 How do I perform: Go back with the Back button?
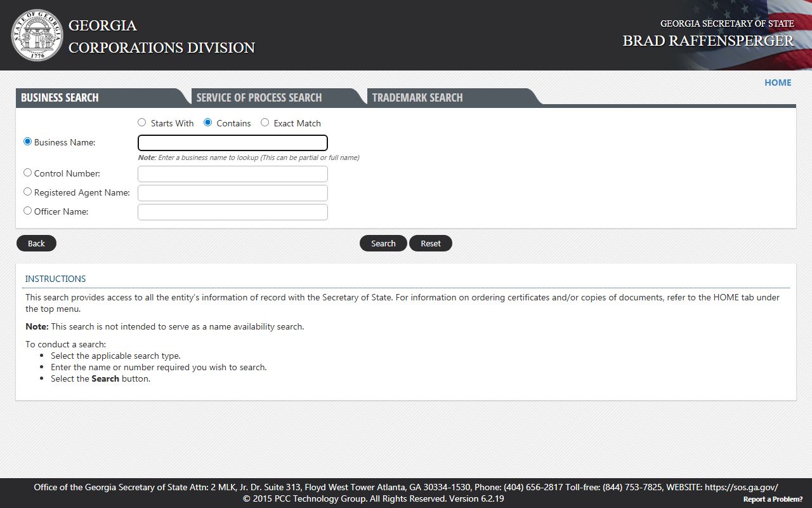coord(36,243)
